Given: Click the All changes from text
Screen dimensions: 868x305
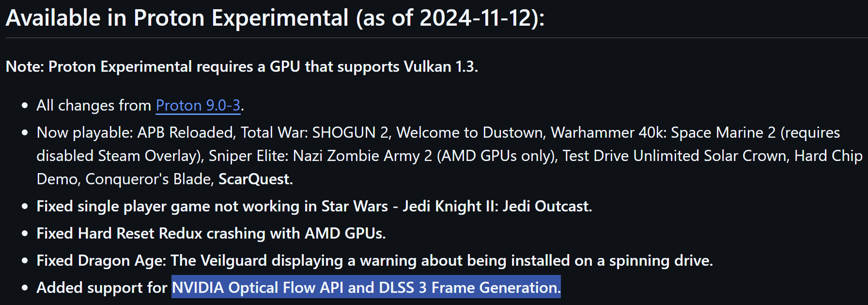Looking at the screenshot, I should point(94,105).
